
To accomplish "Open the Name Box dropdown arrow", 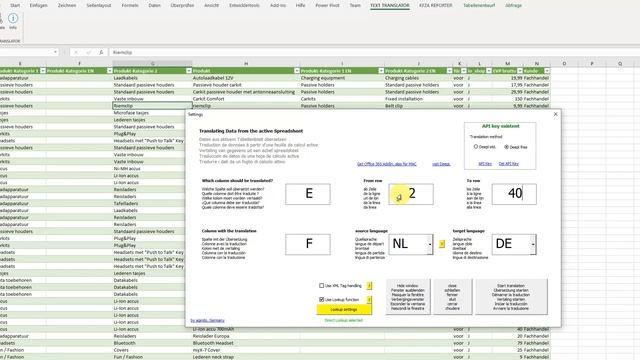I will 55,52.
